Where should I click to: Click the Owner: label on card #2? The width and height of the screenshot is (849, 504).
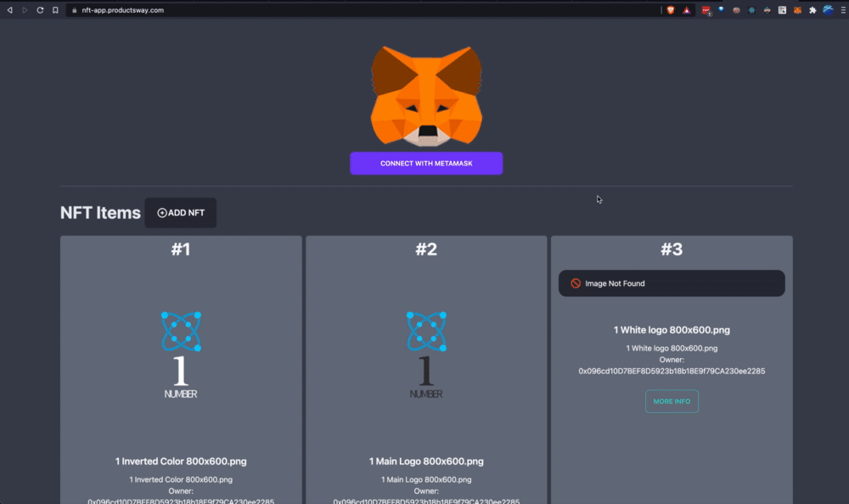click(426, 491)
